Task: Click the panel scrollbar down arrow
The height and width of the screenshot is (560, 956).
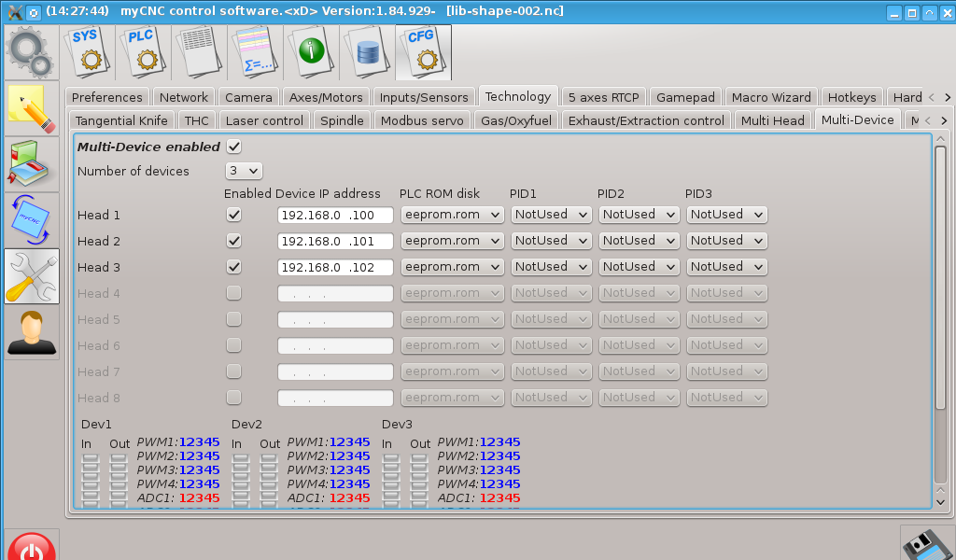Action: pos(941,502)
